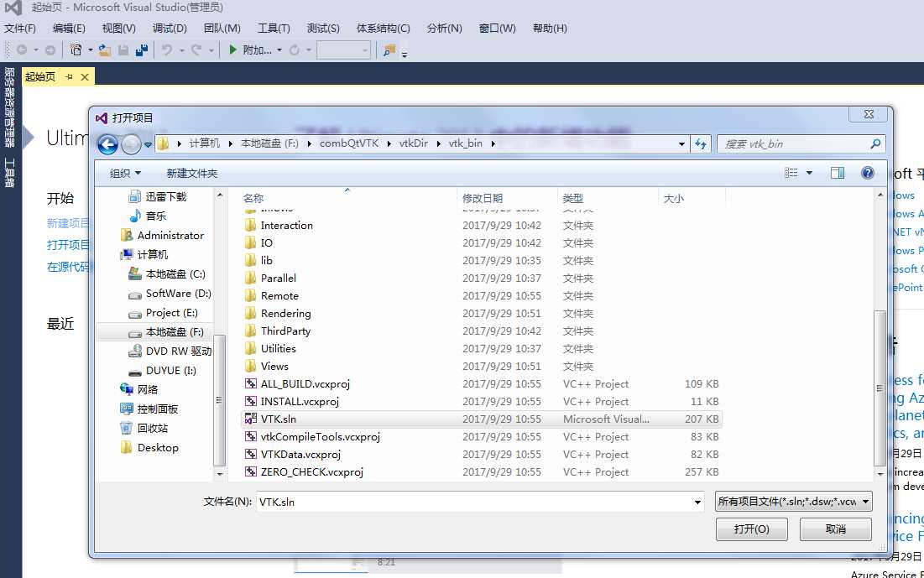This screenshot has height=578, width=924.
Task: Select DUYUE (I:) drive in tree
Action: pos(163,371)
